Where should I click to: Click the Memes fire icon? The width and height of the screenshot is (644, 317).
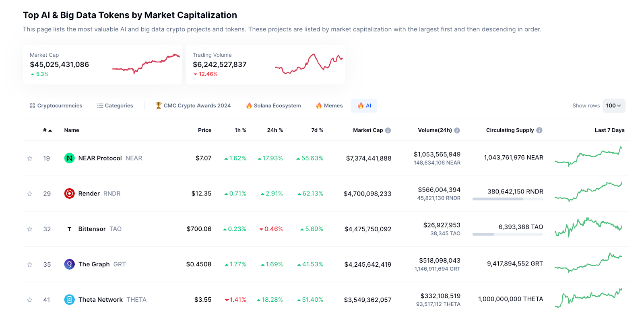tap(319, 105)
